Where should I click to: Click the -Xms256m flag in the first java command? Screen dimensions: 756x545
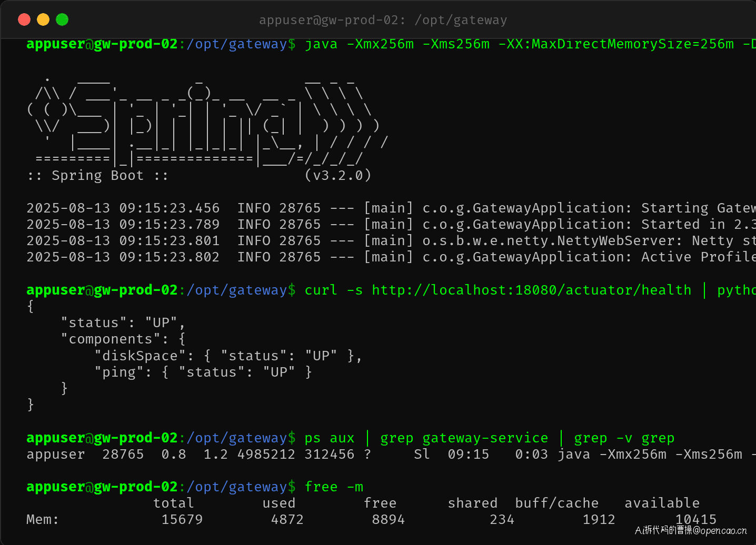(x=456, y=44)
